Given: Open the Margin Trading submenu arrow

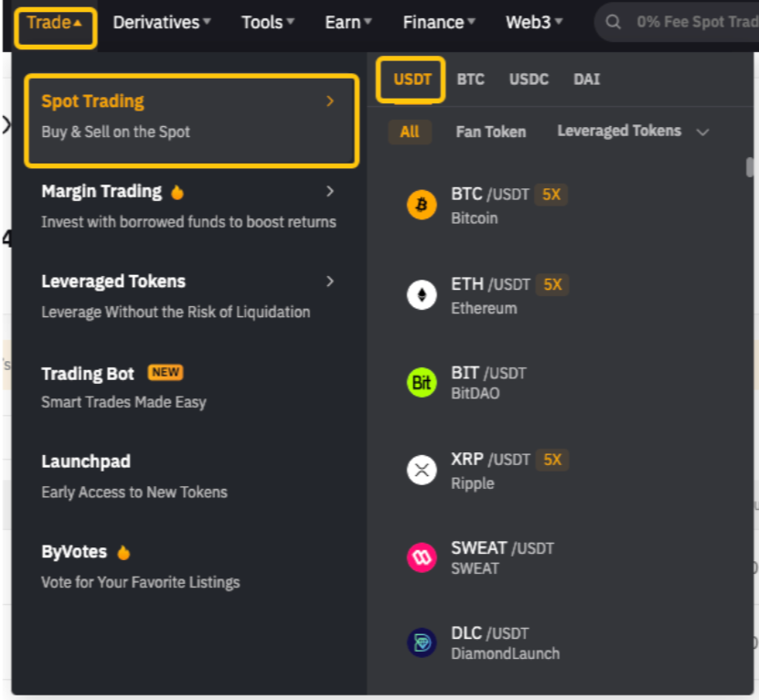Looking at the screenshot, I should 330,191.
